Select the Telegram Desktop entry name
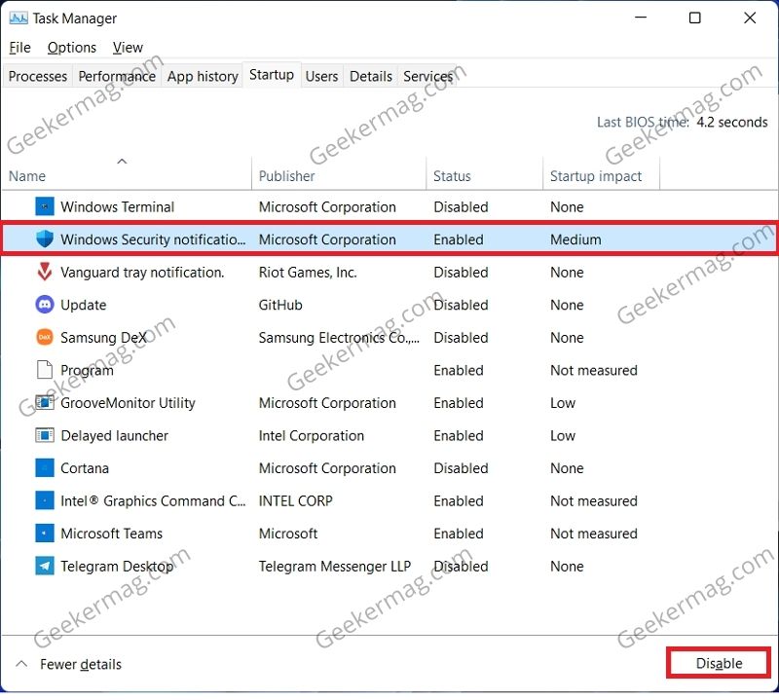This screenshot has width=779, height=700. point(117,566)
